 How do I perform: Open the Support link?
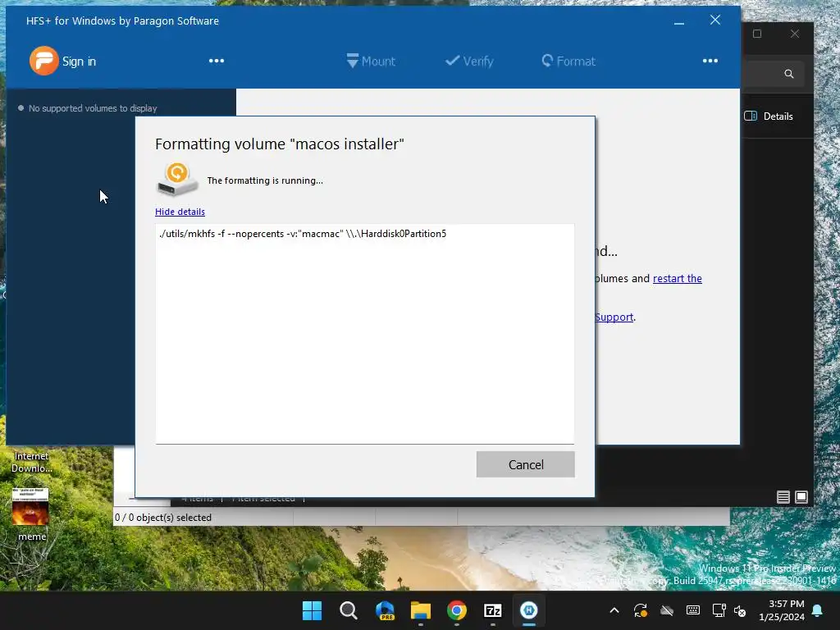614,317
